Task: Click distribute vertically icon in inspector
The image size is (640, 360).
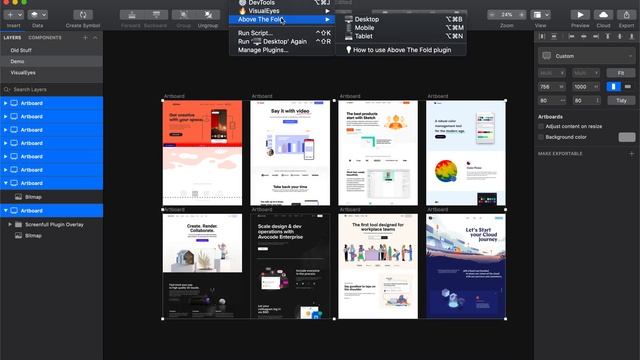Action: [554, 36]
